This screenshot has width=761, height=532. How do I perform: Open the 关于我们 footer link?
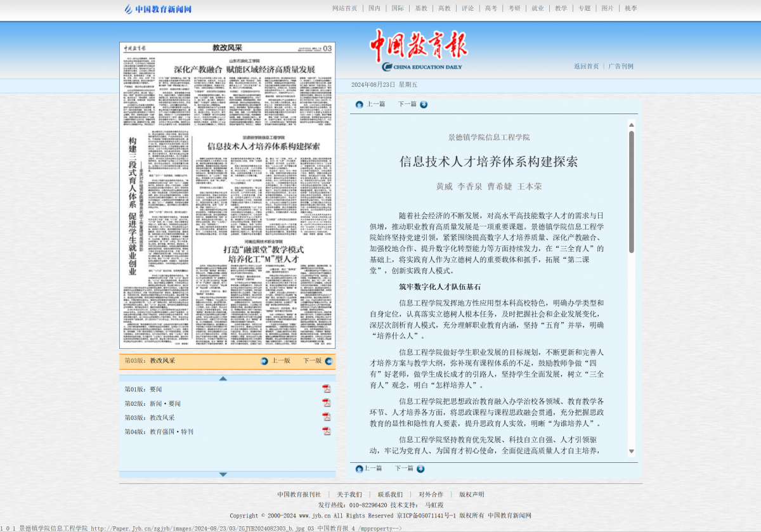pos(349,495)
